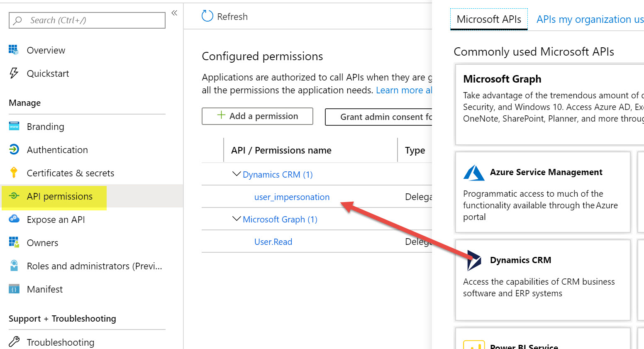Open the user_impersonation permission link

pos(292,197)
